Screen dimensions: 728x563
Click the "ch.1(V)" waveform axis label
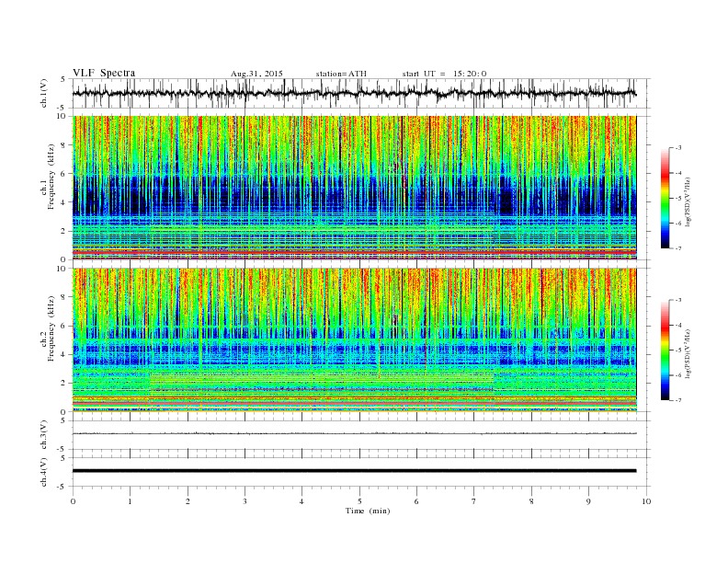point(44,93)
